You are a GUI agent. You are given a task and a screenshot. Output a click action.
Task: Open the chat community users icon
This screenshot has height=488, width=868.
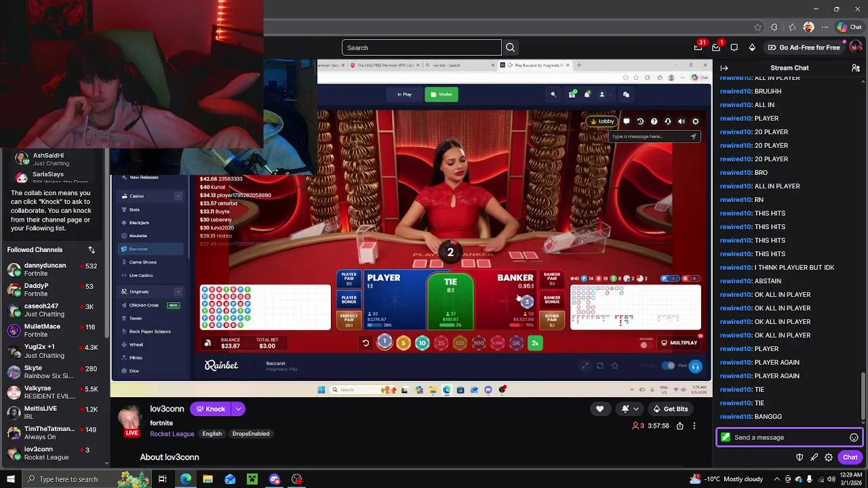pos(856,68)
